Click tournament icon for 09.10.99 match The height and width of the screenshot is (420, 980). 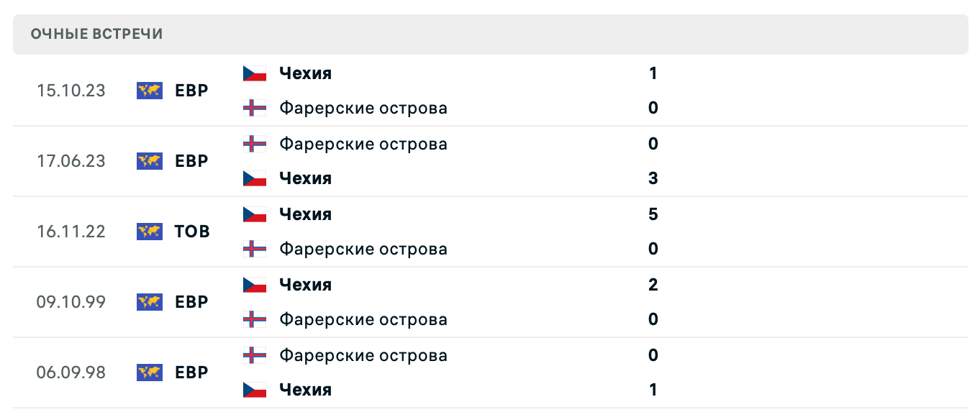(x=150, y=302)
